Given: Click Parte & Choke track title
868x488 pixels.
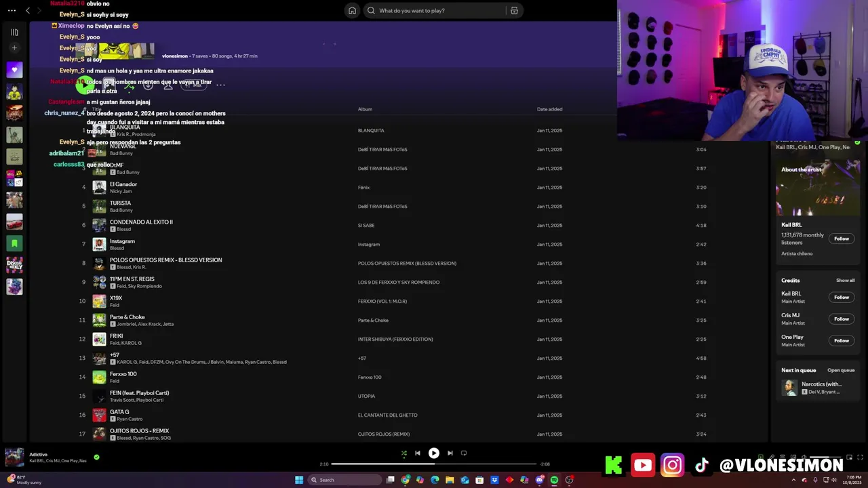Looking at the screenshot, I should point(127,317).
